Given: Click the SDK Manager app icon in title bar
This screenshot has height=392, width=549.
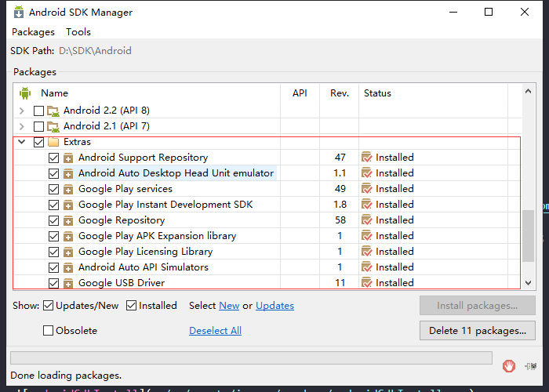Looking at the screenshot, I should 19,13.
